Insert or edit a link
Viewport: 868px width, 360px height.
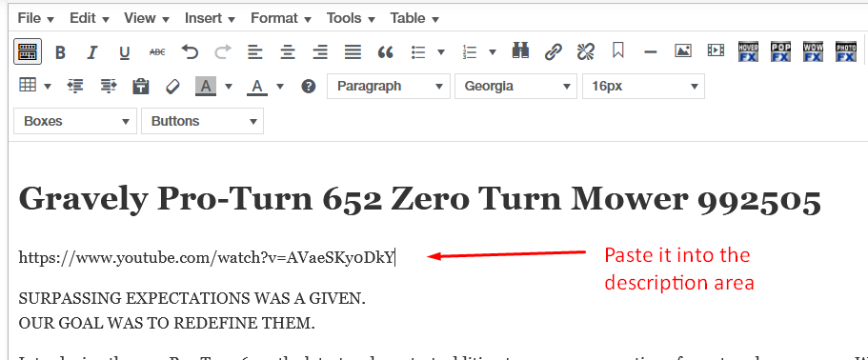[x=553, y=52]
